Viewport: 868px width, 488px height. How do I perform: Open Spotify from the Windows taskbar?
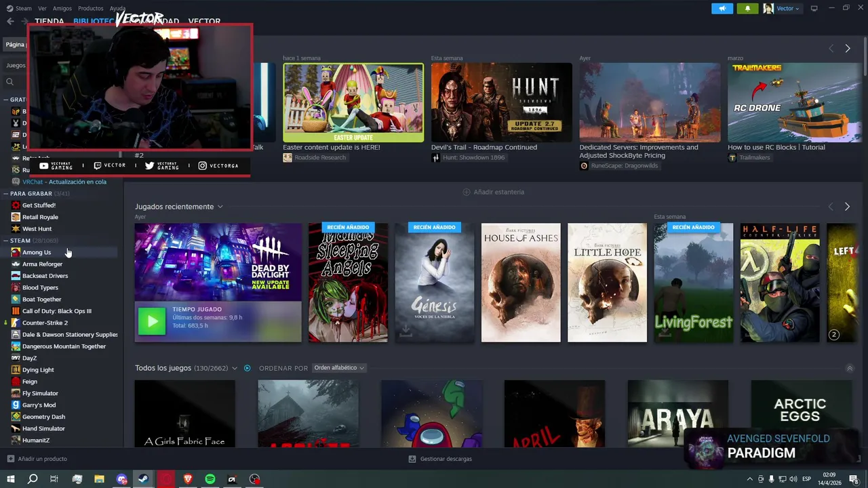click(210, 479)
